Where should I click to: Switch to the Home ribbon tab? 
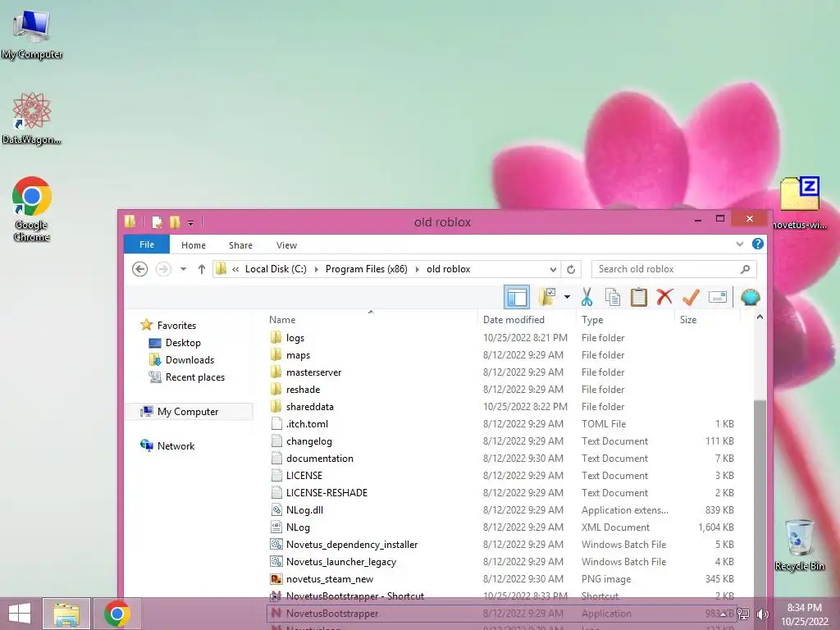(194, 244)
